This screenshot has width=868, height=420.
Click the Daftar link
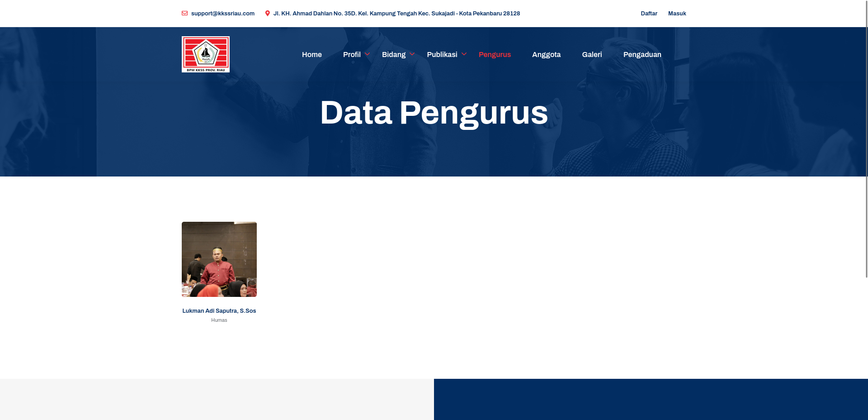[x=649, y=14]
